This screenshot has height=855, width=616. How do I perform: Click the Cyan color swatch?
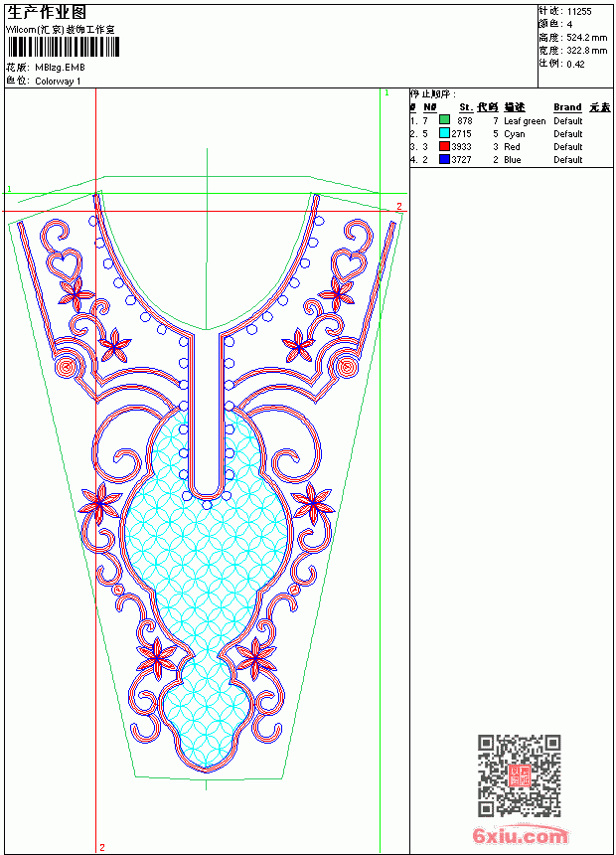tap(444, 133)
